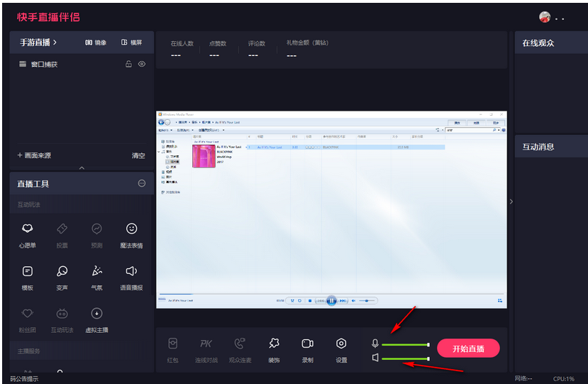Open the 虚拟主播 virtual anchor tool

point(97,317)
